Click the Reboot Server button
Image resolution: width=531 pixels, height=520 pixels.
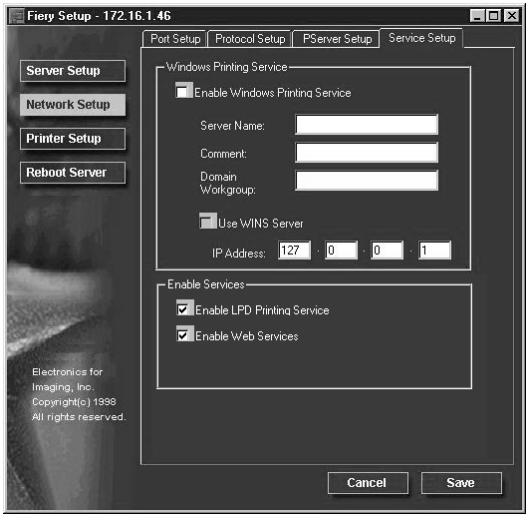[x=73, y=172]
